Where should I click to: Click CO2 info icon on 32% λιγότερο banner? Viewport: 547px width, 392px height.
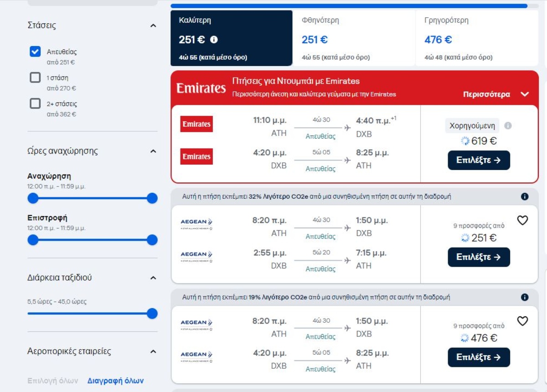tap(525, 196)
